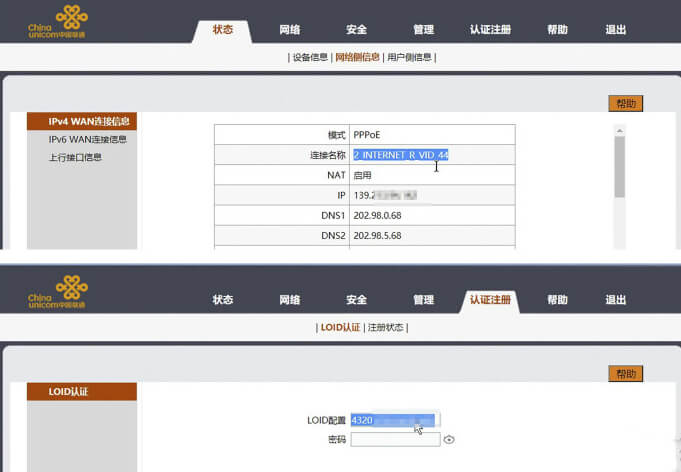Open 帮助 tab in upper panel

[557, 30]
